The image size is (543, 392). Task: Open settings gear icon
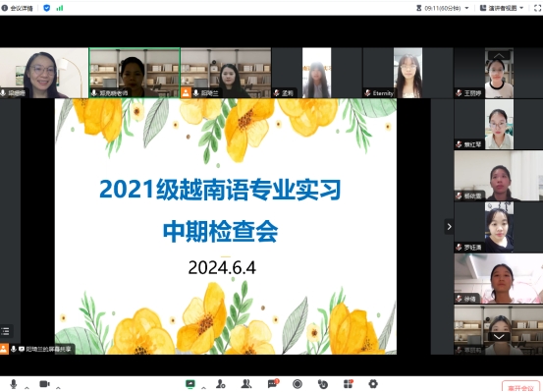click(x=373, y=384)
